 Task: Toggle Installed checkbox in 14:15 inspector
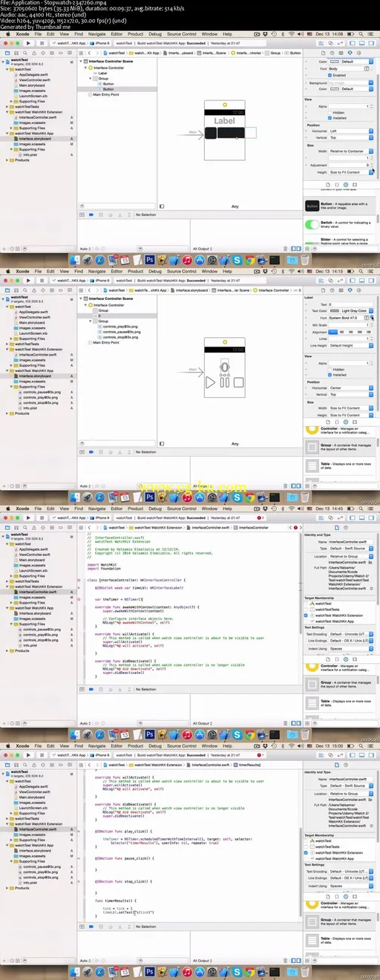tap(328, 375)
